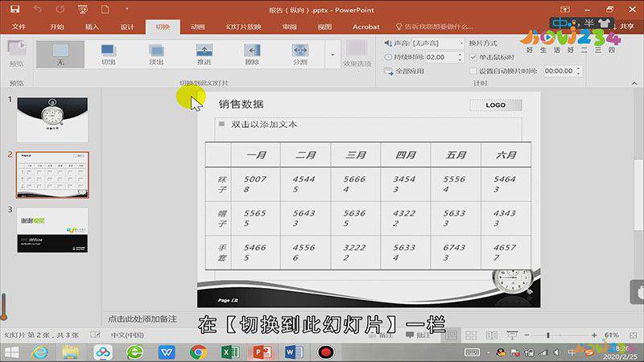Click the 一月 table header cell
644x362 pixels.
(x=255, y=154)
